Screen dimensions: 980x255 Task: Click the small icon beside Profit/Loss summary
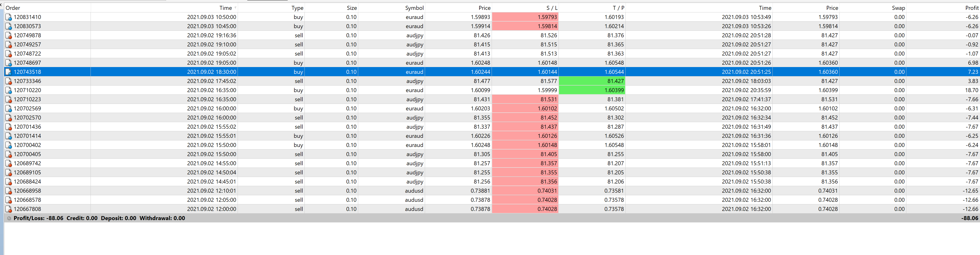(9, 218)
